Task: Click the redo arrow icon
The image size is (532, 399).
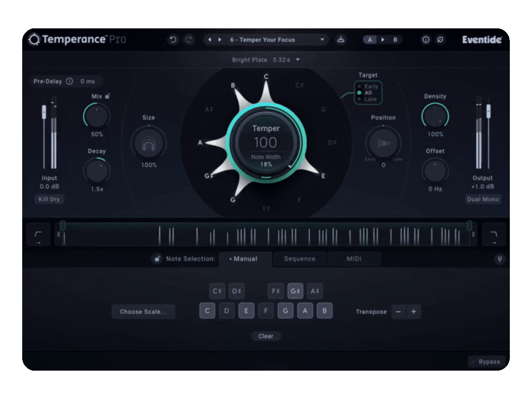Action: click(x=189, y=40)
